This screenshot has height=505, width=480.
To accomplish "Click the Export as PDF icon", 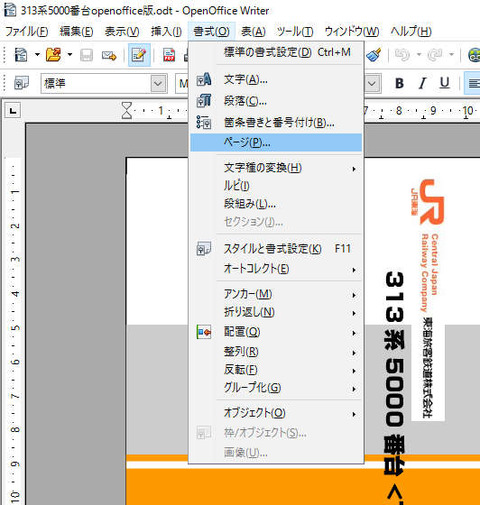I will pos(169,55).
